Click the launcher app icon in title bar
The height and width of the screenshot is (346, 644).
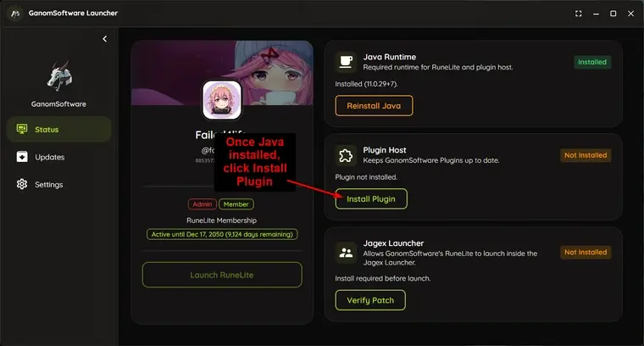15,14
